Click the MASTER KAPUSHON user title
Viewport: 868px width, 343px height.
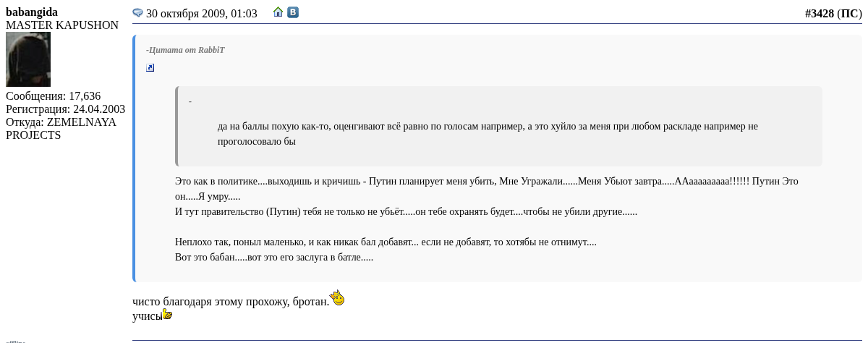point(62,25)
